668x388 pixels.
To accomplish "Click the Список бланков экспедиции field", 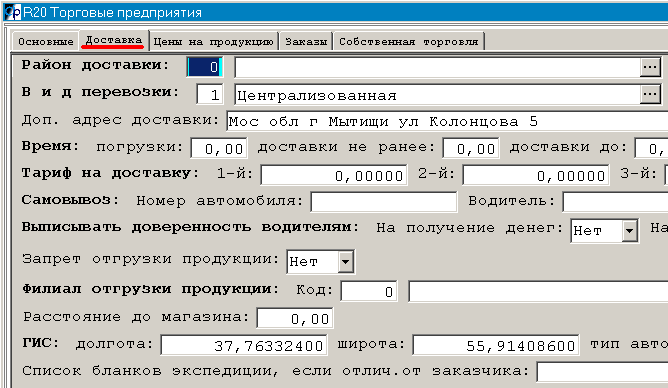I will [x=602, y=372].
